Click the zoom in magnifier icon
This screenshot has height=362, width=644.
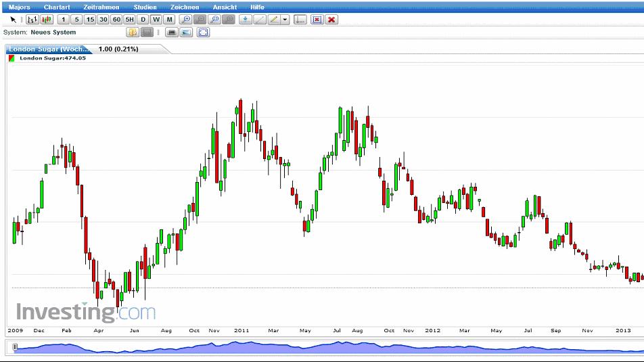(x=186, y=20)
